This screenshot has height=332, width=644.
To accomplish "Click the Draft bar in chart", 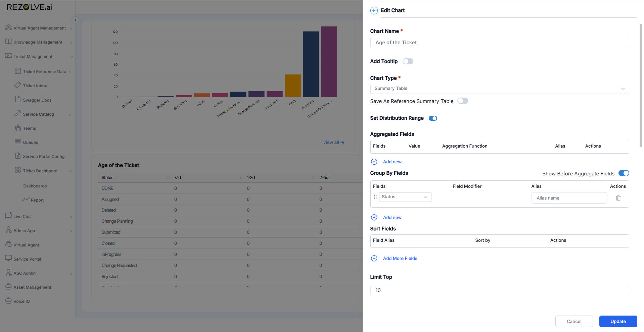I will click(292, 86).
